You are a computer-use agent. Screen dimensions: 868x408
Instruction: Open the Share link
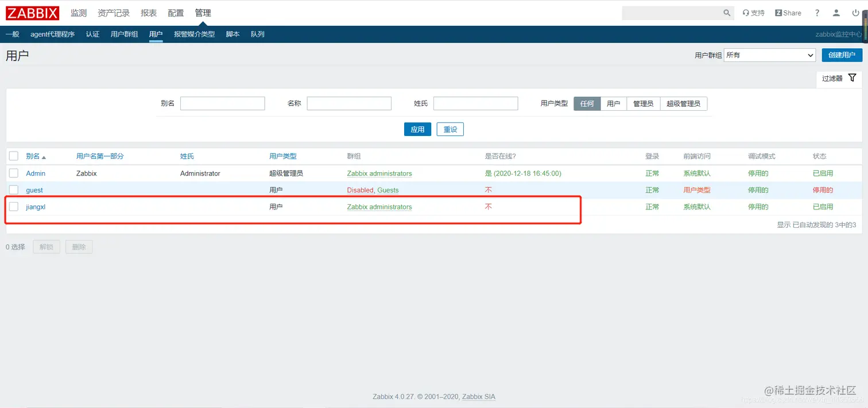pos(788,13)
